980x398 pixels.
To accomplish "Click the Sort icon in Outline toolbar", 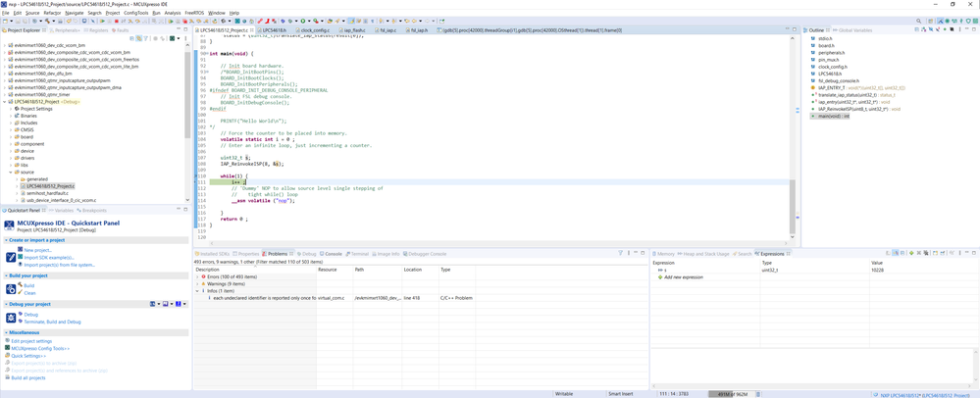I will pos(923,29).
